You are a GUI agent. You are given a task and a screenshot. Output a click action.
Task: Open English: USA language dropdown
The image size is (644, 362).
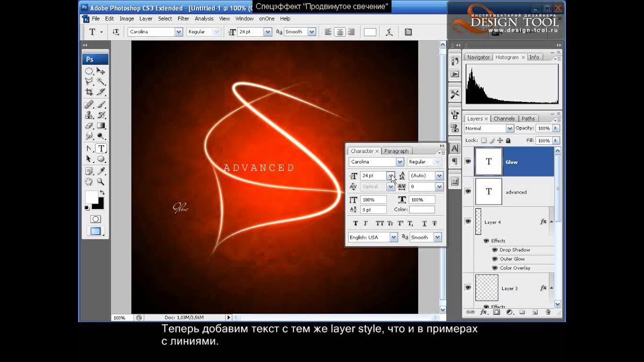(393, 237)
